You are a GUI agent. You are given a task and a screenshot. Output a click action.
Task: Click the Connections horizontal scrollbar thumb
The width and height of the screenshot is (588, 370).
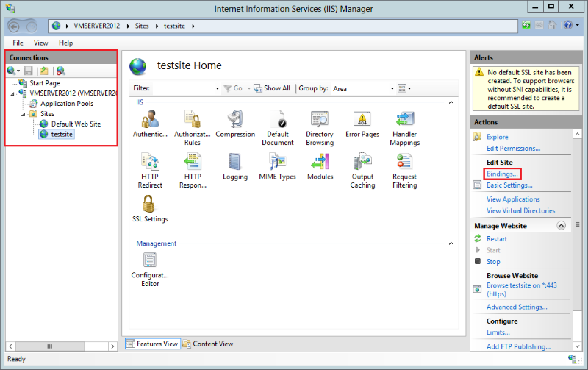(49, 346)
